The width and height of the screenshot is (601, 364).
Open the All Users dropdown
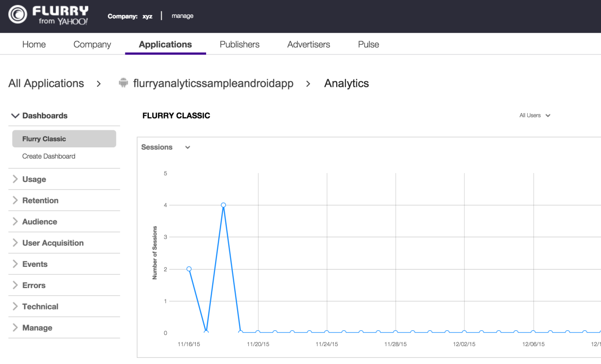pos(535,115)
